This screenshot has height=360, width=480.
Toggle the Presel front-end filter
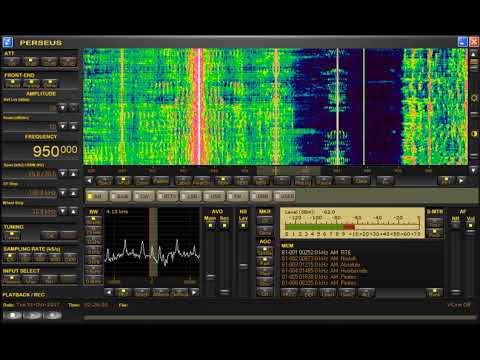tap(12, 84)
